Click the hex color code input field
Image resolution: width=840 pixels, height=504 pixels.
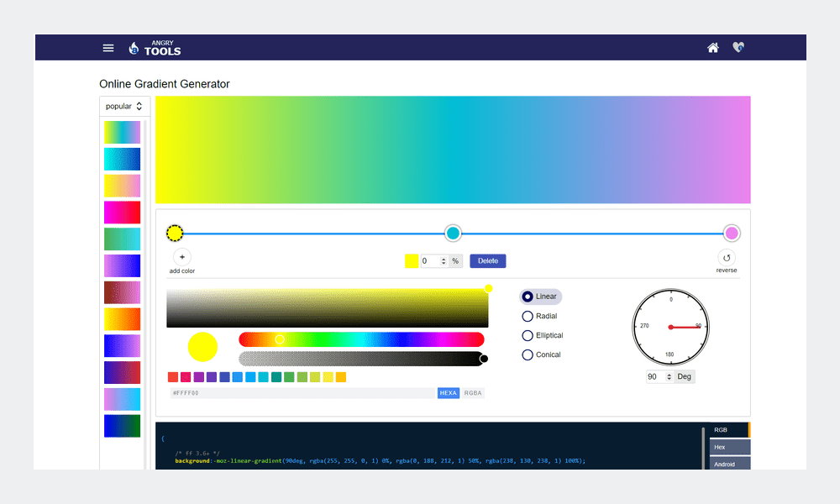coord(302,393)
